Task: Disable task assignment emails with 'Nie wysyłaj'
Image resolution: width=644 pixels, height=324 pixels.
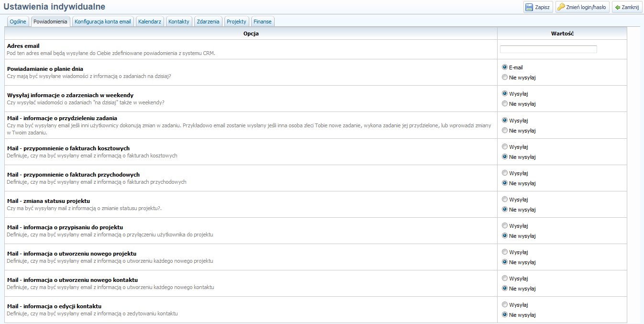Action: point(505,131)
